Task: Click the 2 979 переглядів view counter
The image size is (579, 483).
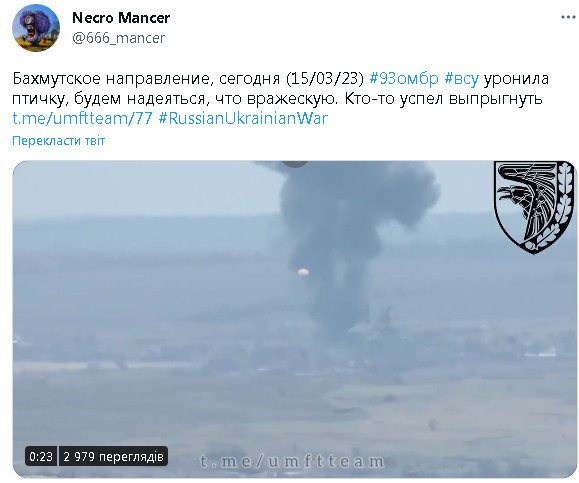Action: (113, 456)
